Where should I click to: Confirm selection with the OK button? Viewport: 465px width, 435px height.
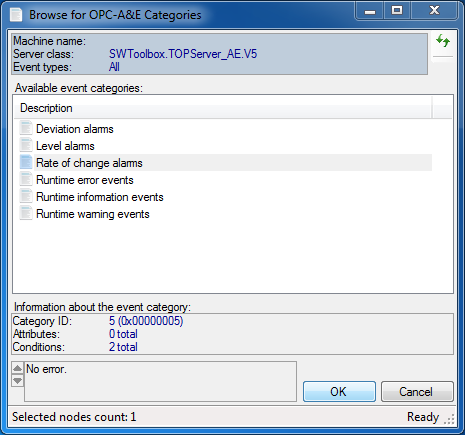(339, 392)
